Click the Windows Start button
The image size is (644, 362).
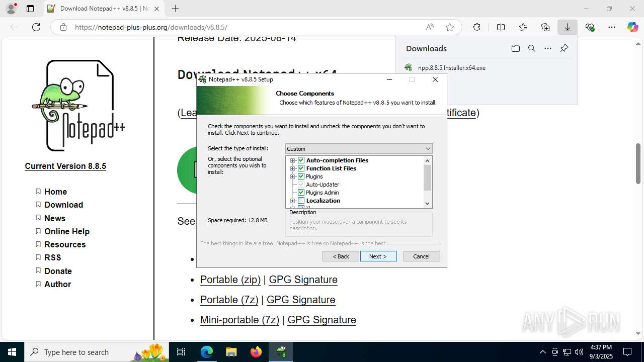click(x=12, y=352)
